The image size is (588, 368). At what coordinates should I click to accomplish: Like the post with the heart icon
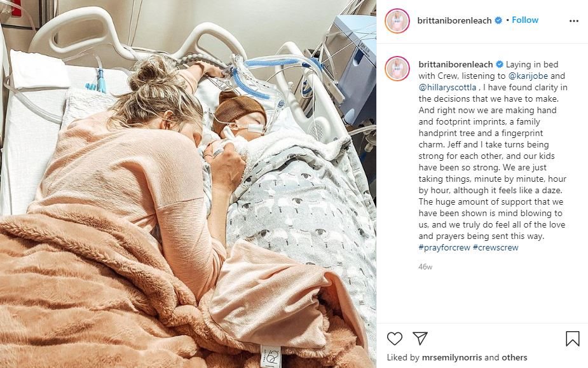tap(395, 338)
